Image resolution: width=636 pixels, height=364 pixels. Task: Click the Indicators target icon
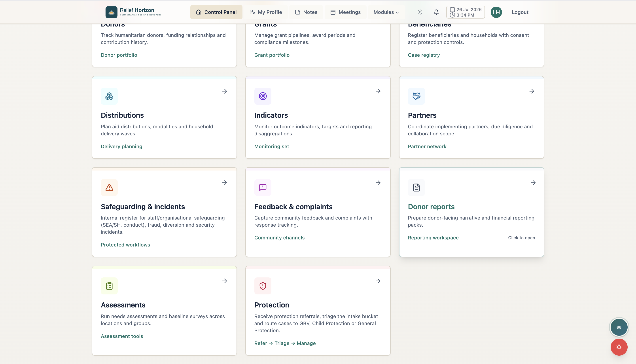(263, 96)
